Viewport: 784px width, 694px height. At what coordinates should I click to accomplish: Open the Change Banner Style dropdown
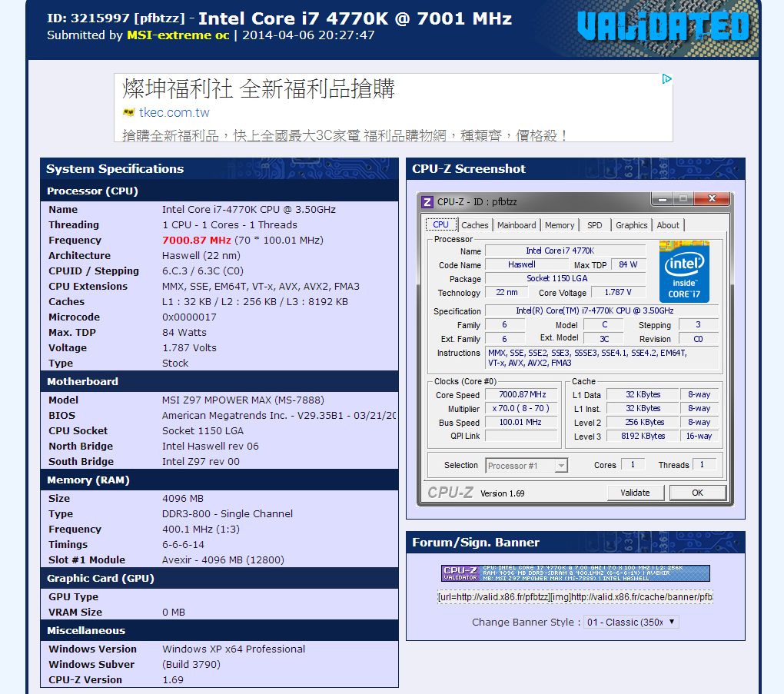pyautogui.click(x=632, y=622)
